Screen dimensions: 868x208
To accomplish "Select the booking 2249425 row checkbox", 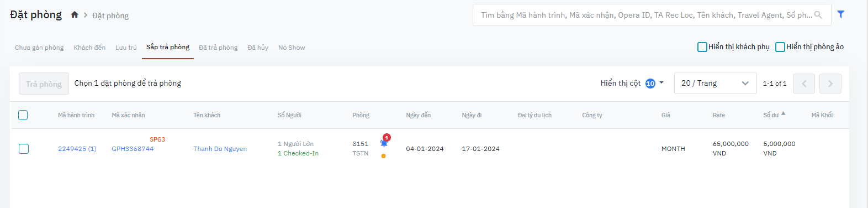I will [x=24, y=149].
